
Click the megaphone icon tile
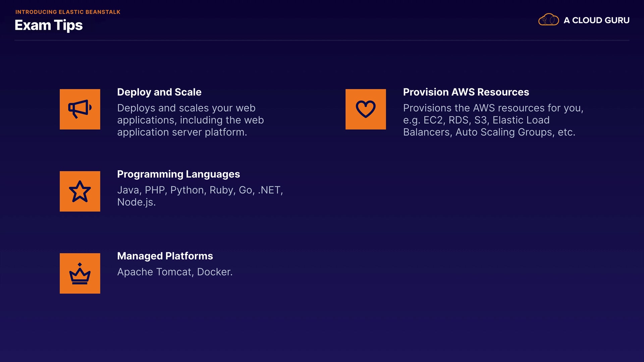(80, 109)
